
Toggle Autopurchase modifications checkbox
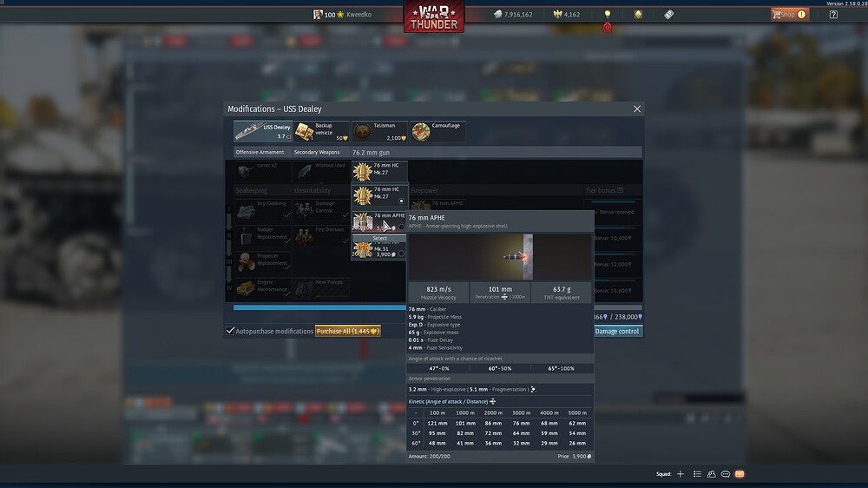[x=230, y=331]
